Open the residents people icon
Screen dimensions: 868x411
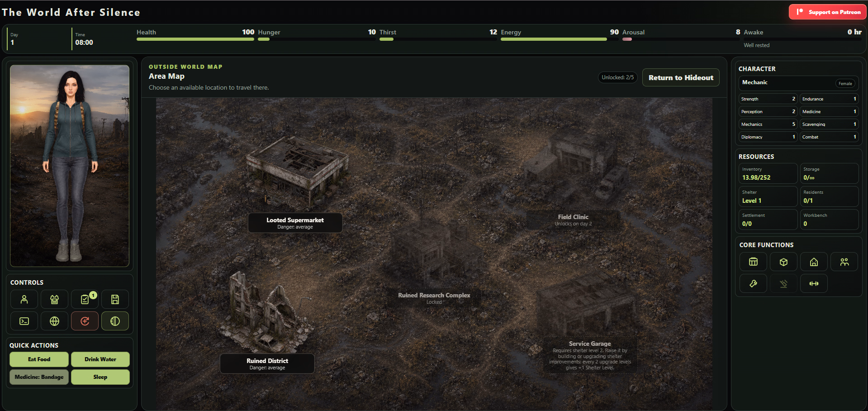[x=844, y=262]
